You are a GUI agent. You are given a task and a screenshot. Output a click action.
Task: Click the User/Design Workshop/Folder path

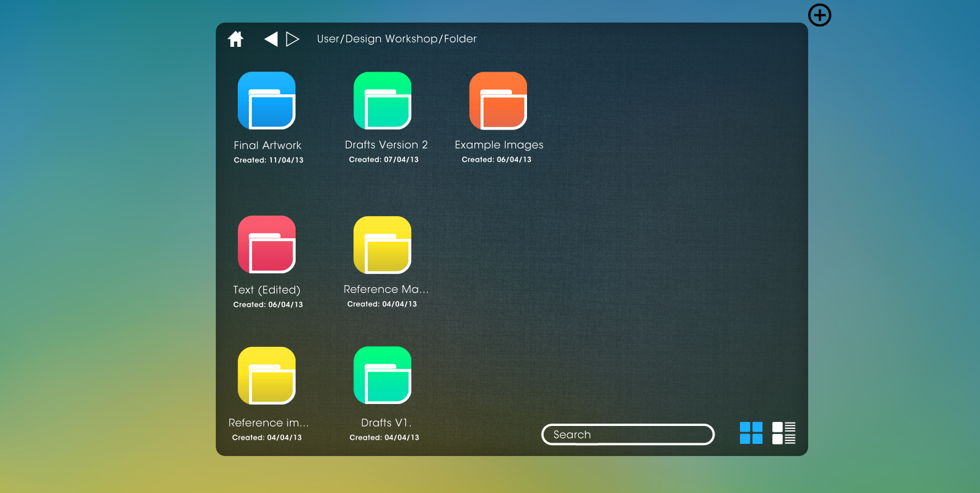coord(396,39)
